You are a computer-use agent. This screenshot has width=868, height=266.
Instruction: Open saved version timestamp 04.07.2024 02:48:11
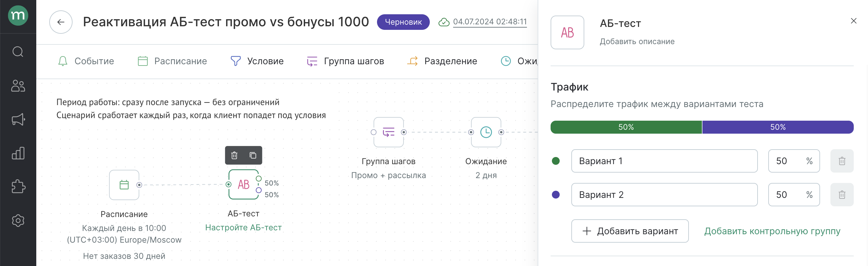(490, 22)
